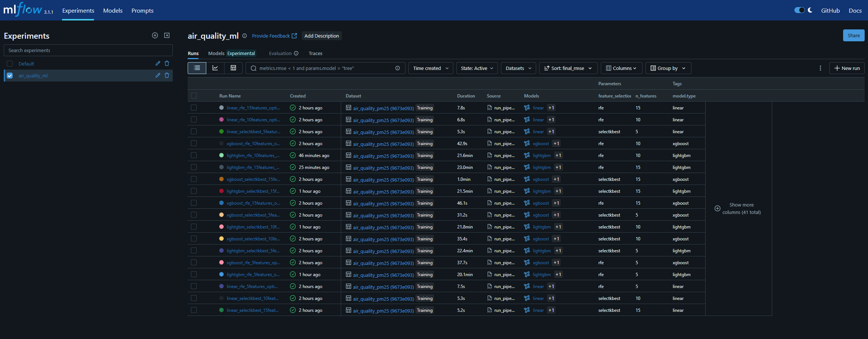Click Evaluation tab info icon
The image size is (868, 339).
tap(296, 53)
